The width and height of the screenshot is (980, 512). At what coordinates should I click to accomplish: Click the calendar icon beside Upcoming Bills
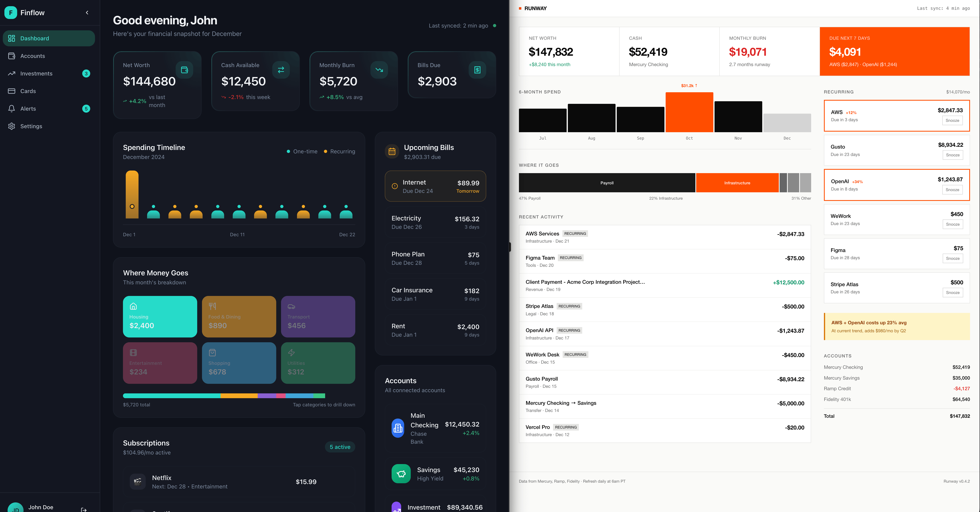click(x=392, y=151)
